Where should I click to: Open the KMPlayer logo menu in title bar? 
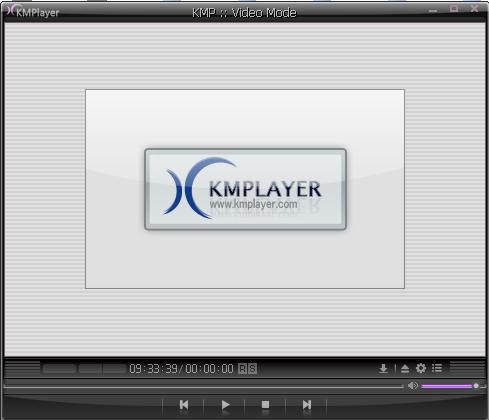(x=33, y=12)
